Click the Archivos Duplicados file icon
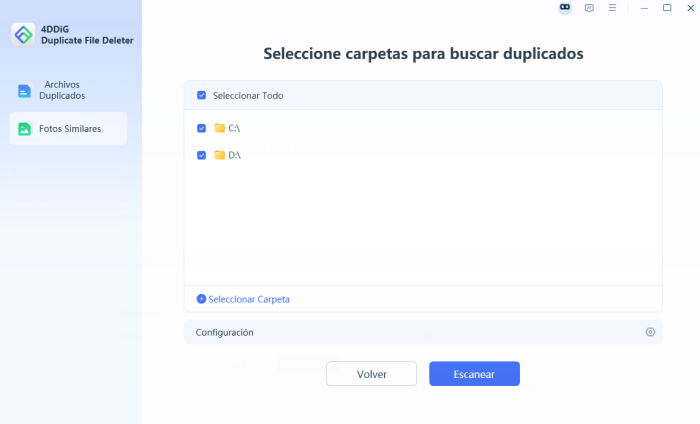This screenshot has height=424, width=700. coord(25,91)
